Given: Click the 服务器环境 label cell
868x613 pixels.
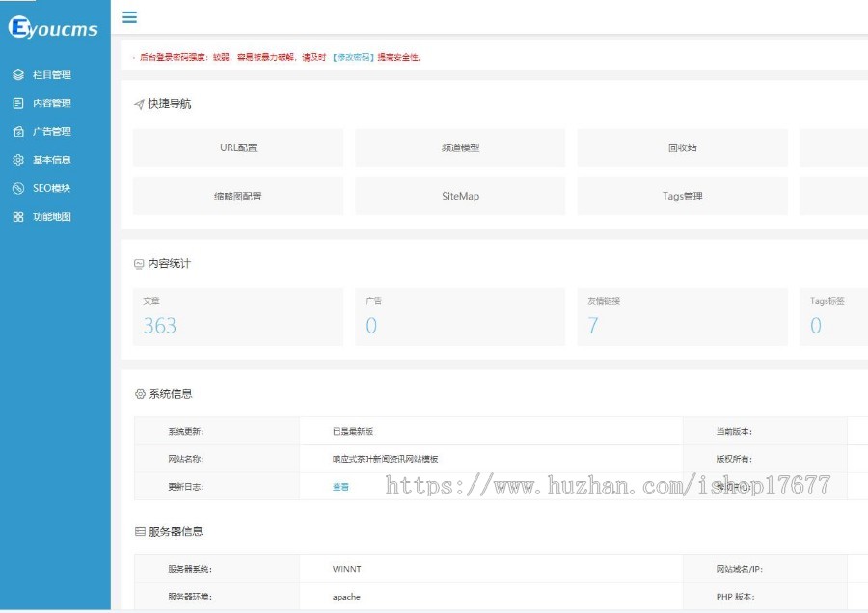Looking at the screenshot, I should point(217,597).
